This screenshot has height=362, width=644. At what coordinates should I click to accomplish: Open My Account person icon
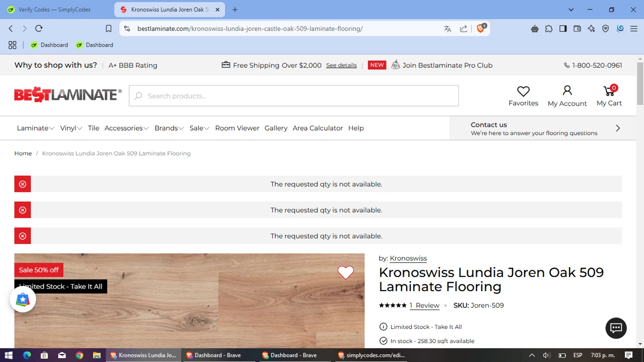(x=567, y=91)
